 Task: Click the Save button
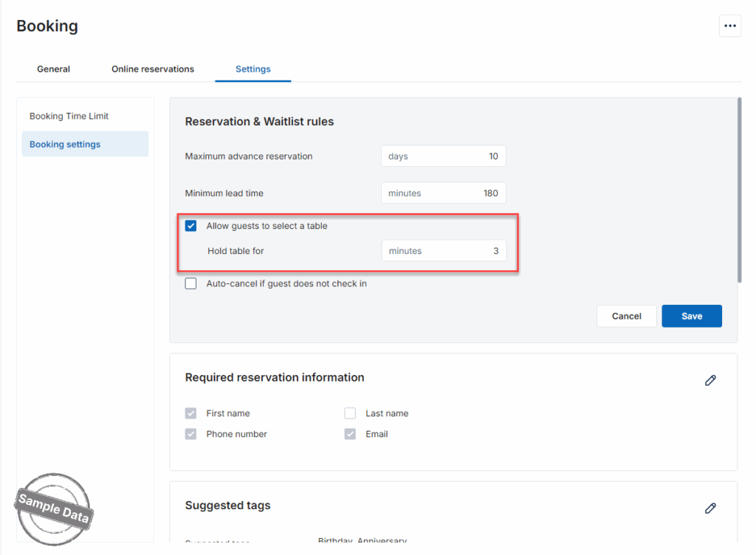691,316
